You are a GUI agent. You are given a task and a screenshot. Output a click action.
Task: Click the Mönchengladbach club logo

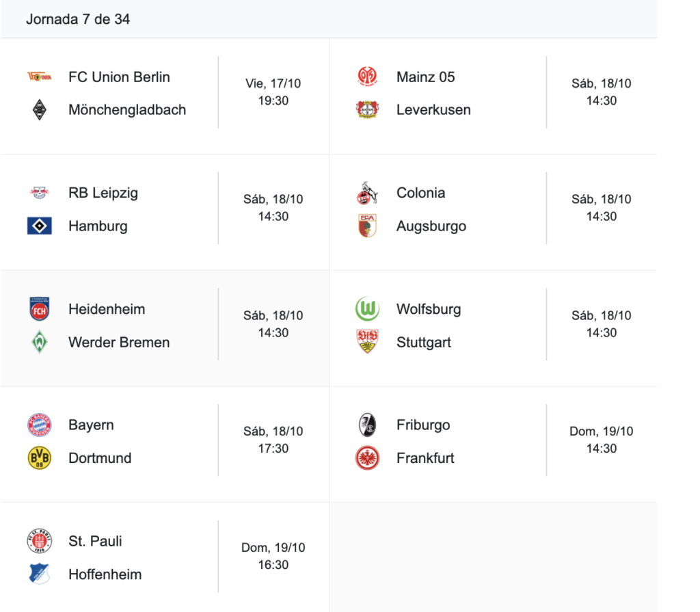click(x=39, y=109)
